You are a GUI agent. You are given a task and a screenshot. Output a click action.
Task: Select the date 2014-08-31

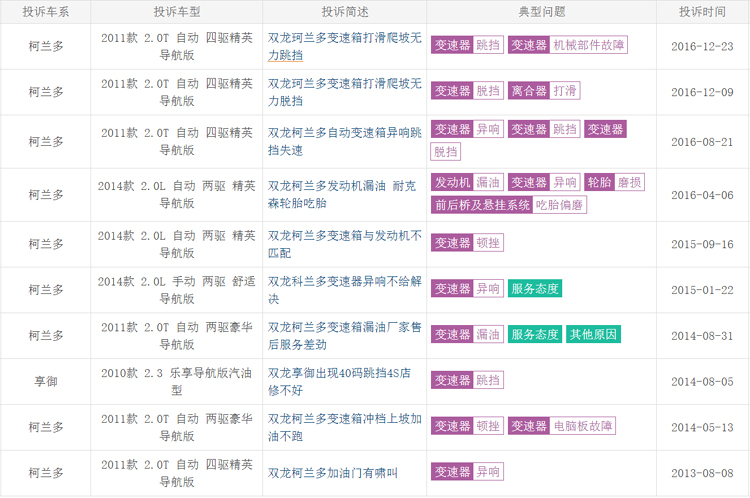[x=702, y=336]
